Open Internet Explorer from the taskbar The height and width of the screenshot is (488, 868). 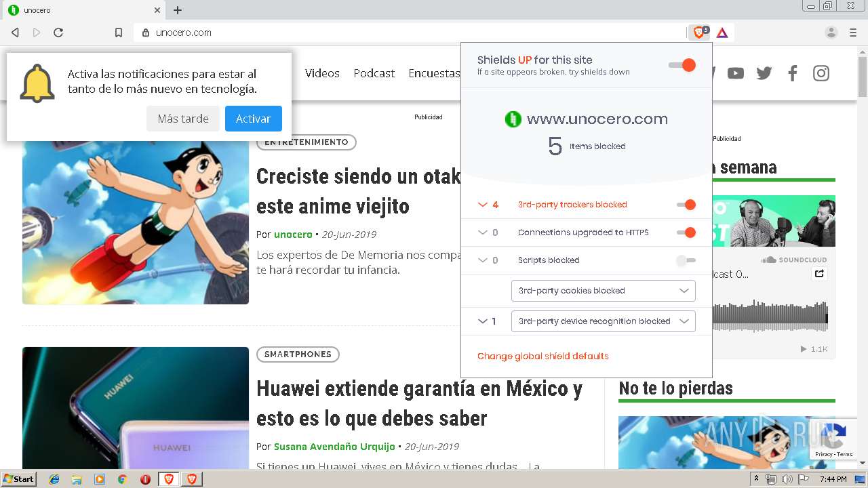point(54,479)
